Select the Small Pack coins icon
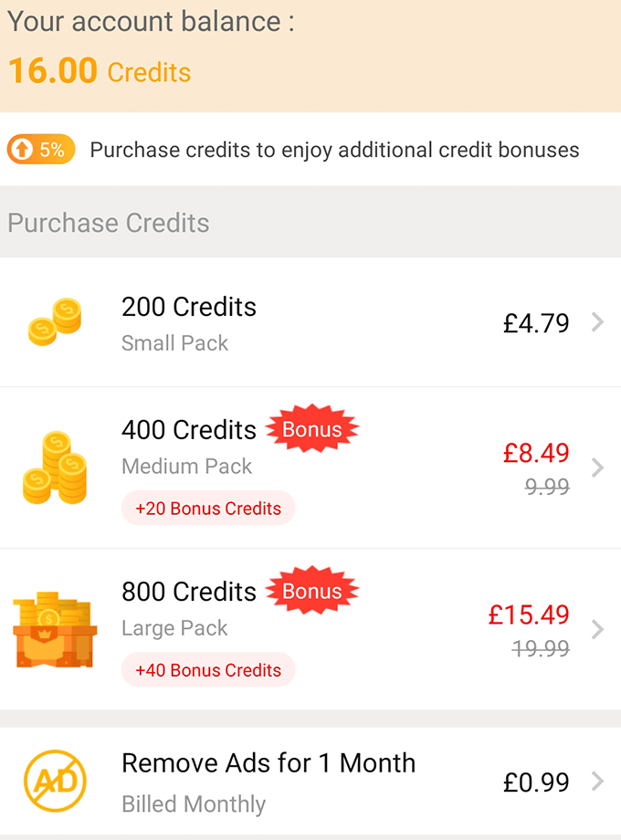The height and width of the screenshot is (840, 621). tap(55, 321)
